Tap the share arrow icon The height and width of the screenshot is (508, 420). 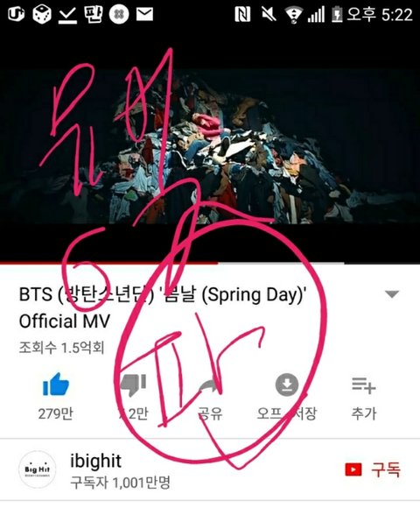point(210,386)
